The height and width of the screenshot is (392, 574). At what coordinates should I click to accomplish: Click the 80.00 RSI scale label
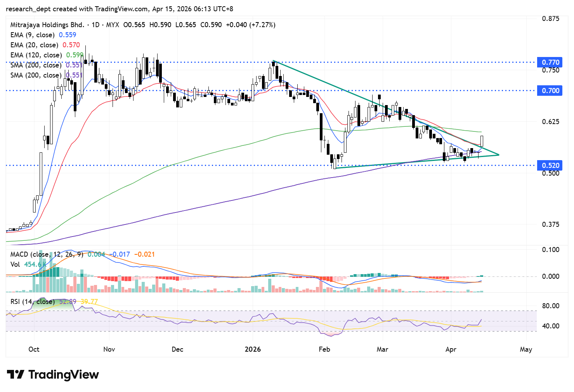point(550,306)
